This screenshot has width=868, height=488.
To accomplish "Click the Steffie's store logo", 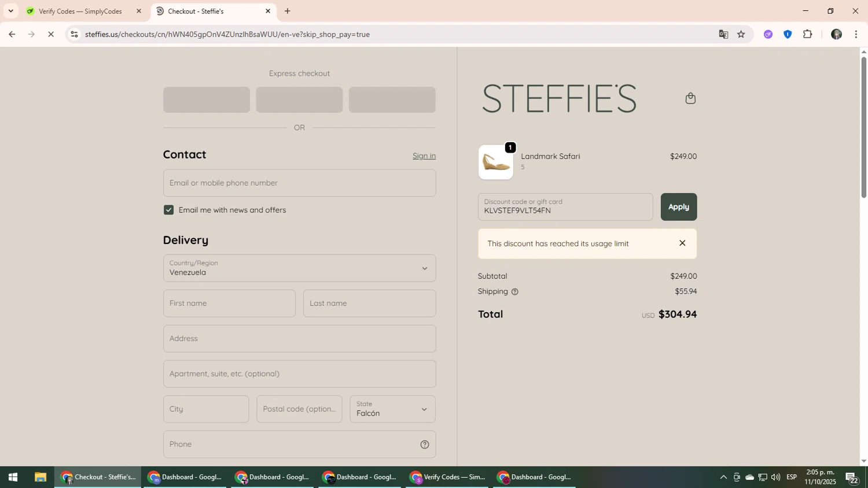I will pyautogui.click(x=559, y=98).
